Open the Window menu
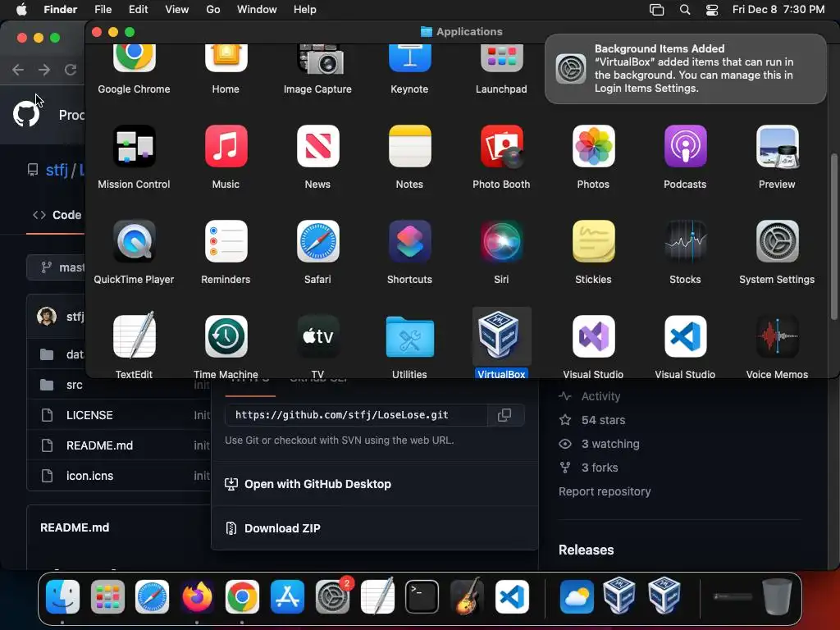 tap(257, 9)
